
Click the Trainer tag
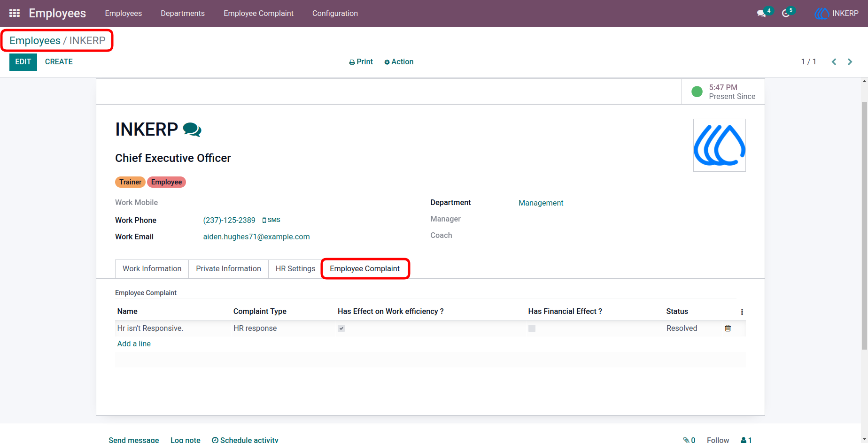(130, 182)
